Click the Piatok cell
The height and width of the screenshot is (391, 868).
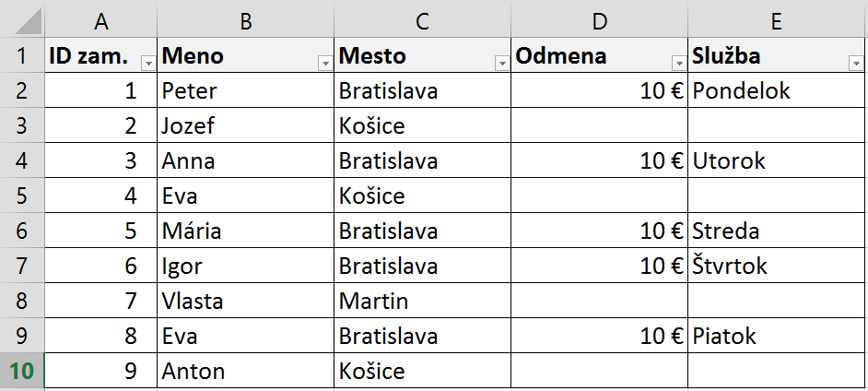pyautogui.click(x=776, y=336)
